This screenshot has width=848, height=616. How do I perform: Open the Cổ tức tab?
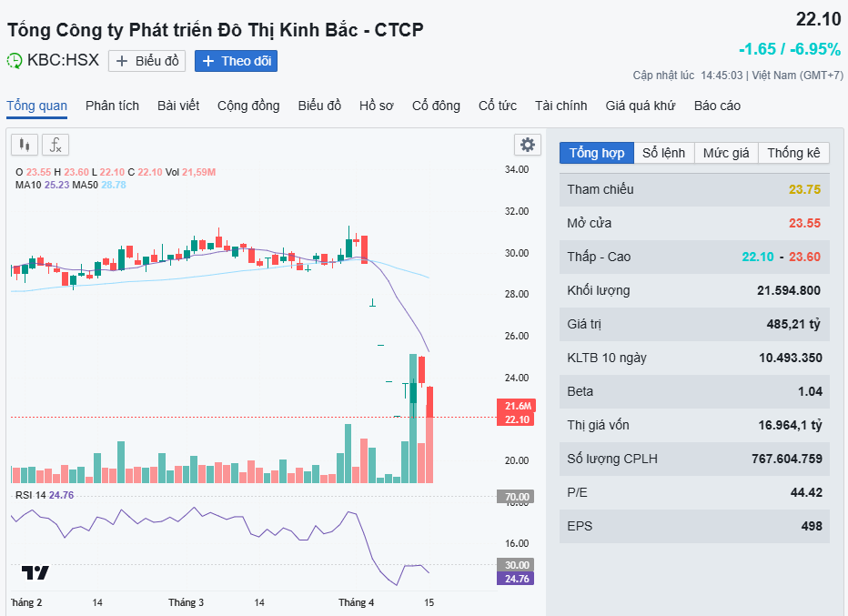pos(498,106)
